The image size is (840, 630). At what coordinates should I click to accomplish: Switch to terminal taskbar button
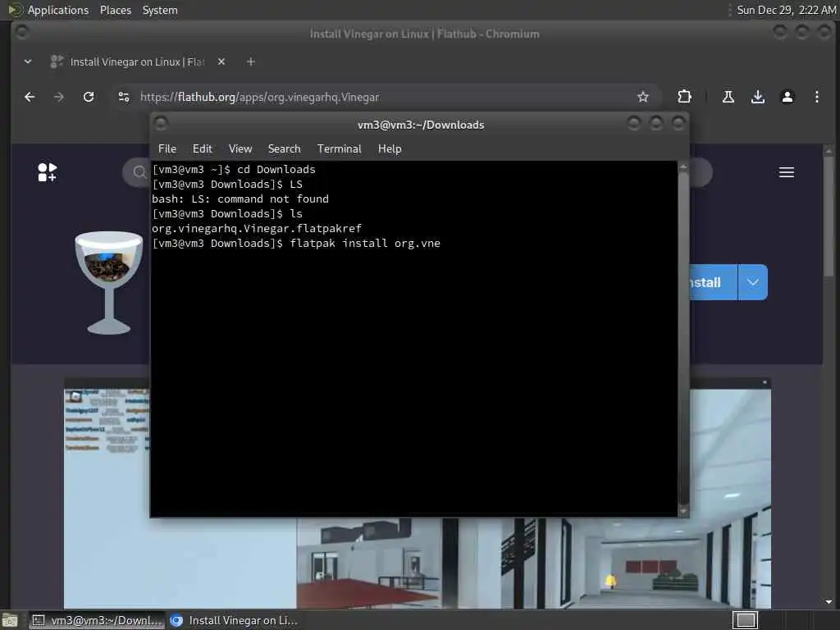97,620
